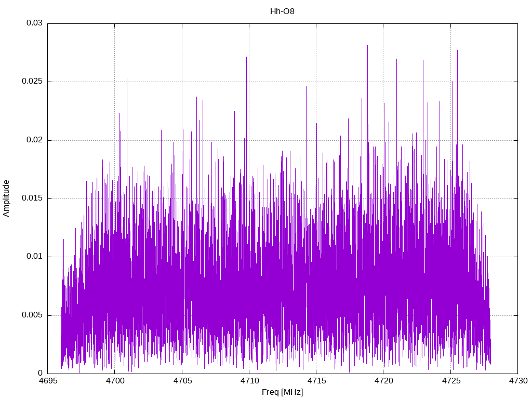This screenshot has height=399, width=532.
Task: Click the plot title Hh-O8
Action: pos(282,11)
